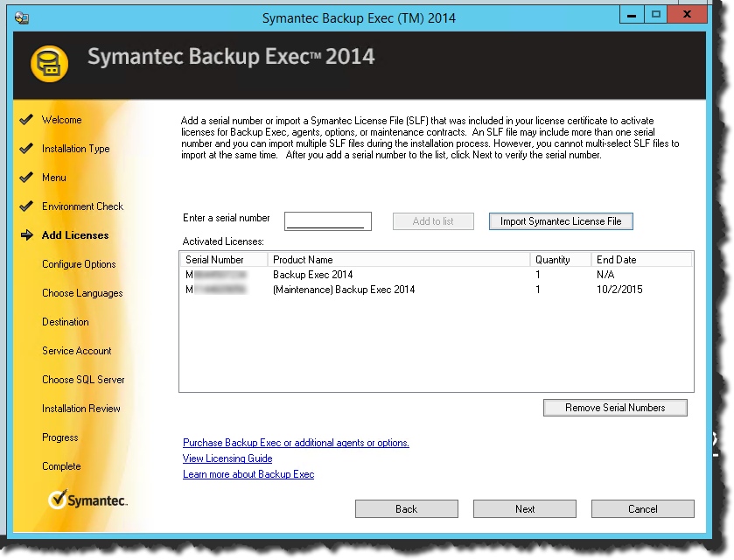Select the Choose SQL Server step

tap(83, 379)
